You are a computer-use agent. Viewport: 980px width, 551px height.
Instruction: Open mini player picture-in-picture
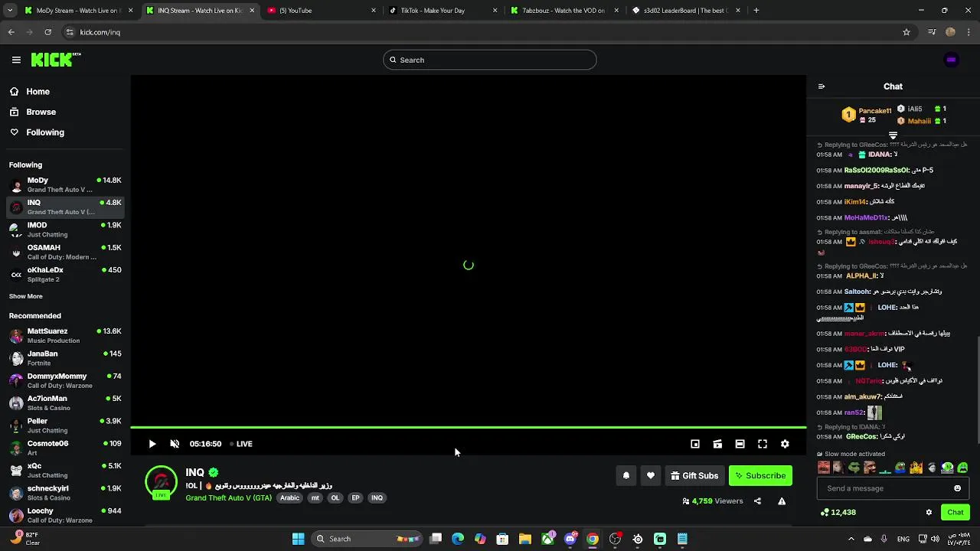click(x=695, y=444)
